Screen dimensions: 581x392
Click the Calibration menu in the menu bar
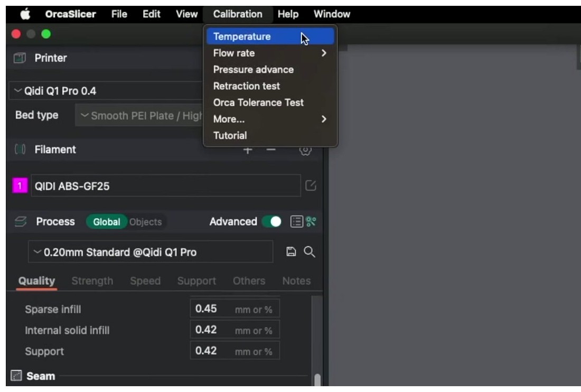238,14
